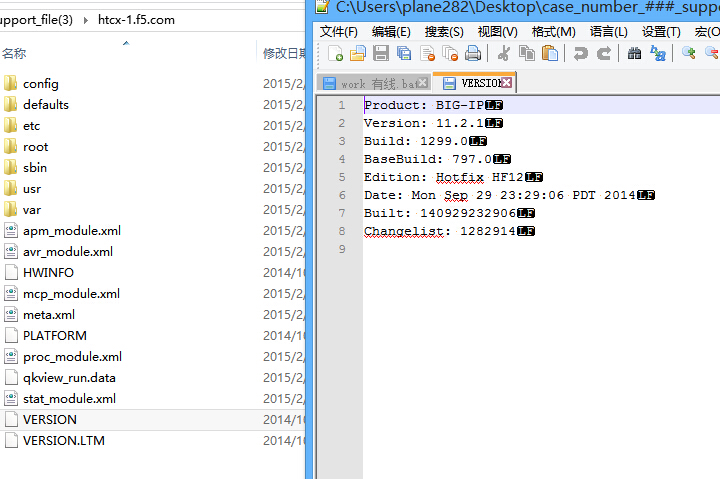
Task: Close the work 有线.bat tab
Action: tap(422, 83)
